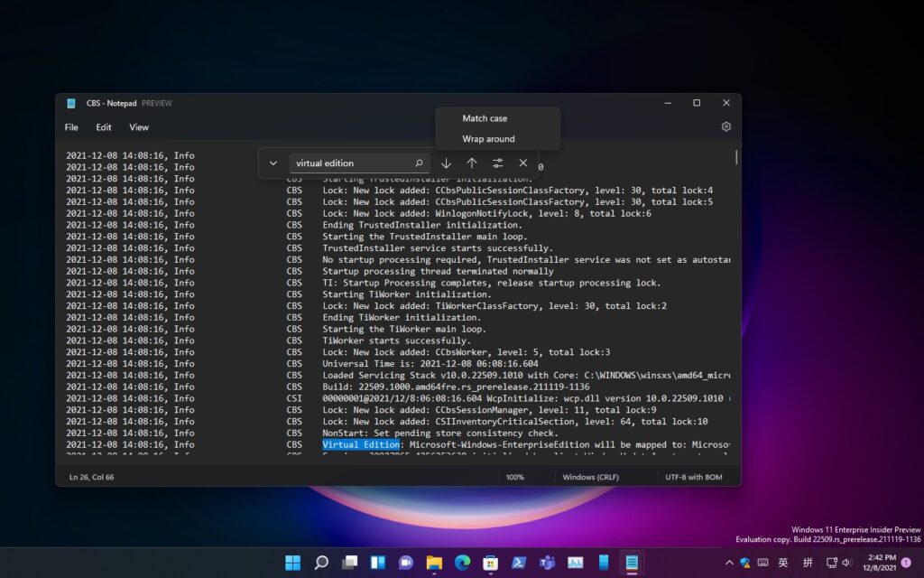Image resolution: width=924 pixels, height=578 pixels.
Task: Close the find bar
Action: tap(523, 163)
